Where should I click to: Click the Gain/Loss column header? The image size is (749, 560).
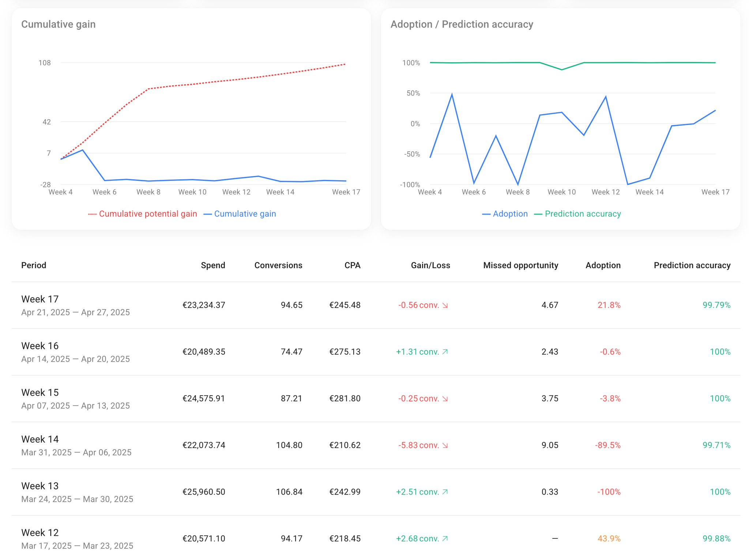click(430, 265)
